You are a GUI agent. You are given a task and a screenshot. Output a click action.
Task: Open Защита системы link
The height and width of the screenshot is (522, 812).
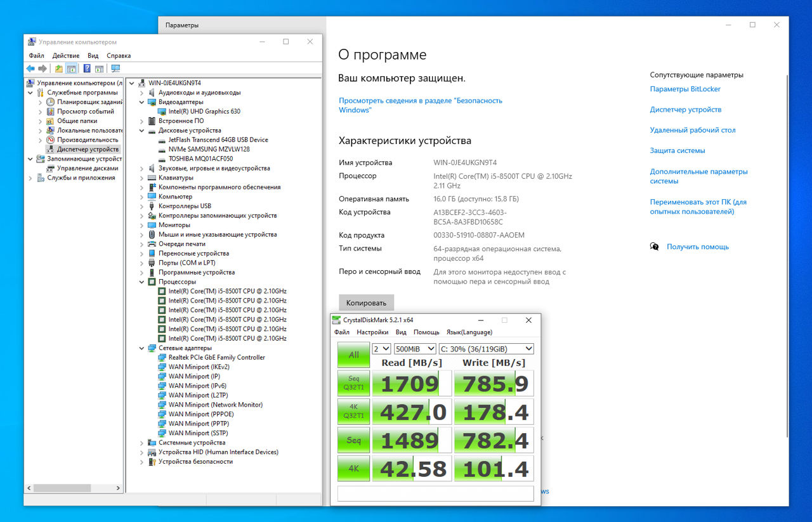pos(678,151)
